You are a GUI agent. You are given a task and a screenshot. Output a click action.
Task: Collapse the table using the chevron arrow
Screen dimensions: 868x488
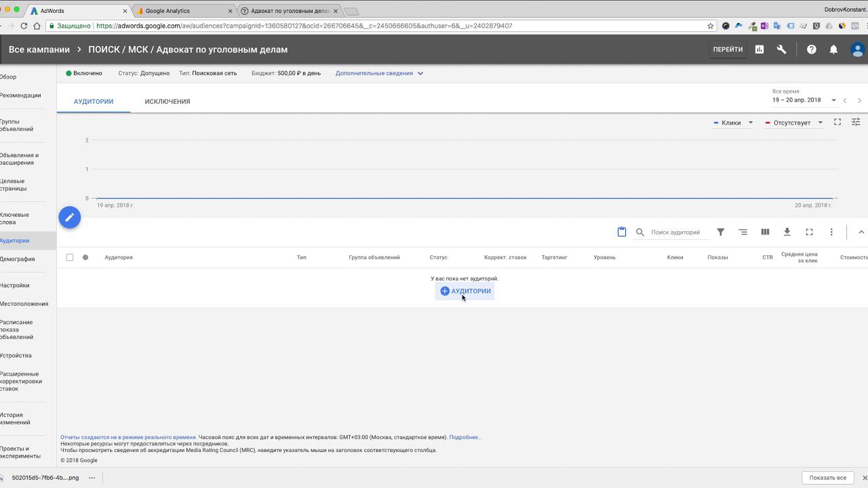[x=861, y=232]
